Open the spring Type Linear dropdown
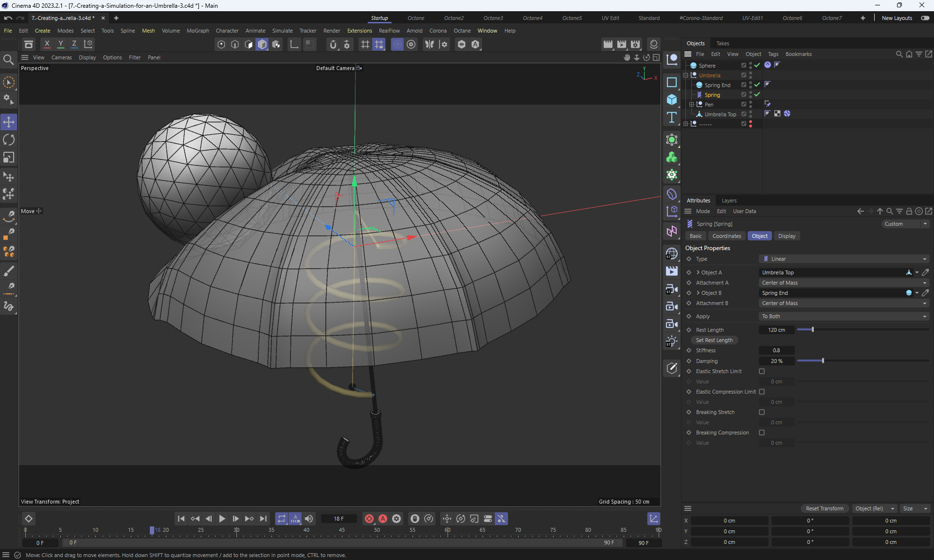Viewport: 934px width, 560px height. (x=844, y=259)
